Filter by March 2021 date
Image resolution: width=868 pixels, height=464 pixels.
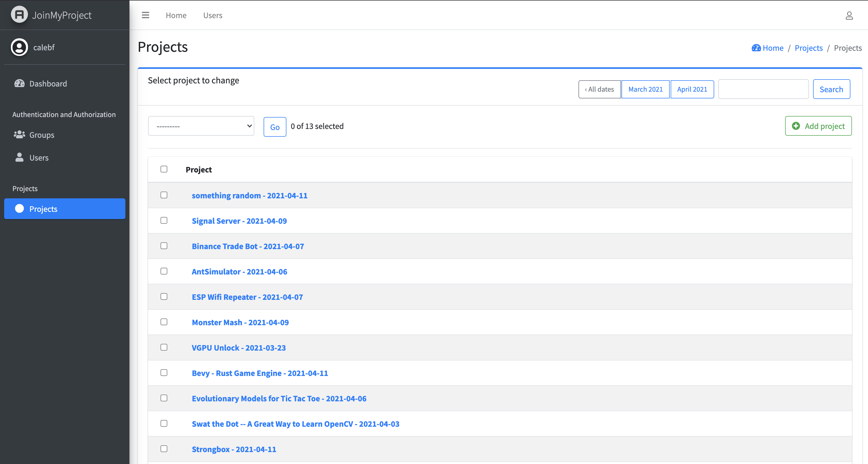tap(645, 89)
